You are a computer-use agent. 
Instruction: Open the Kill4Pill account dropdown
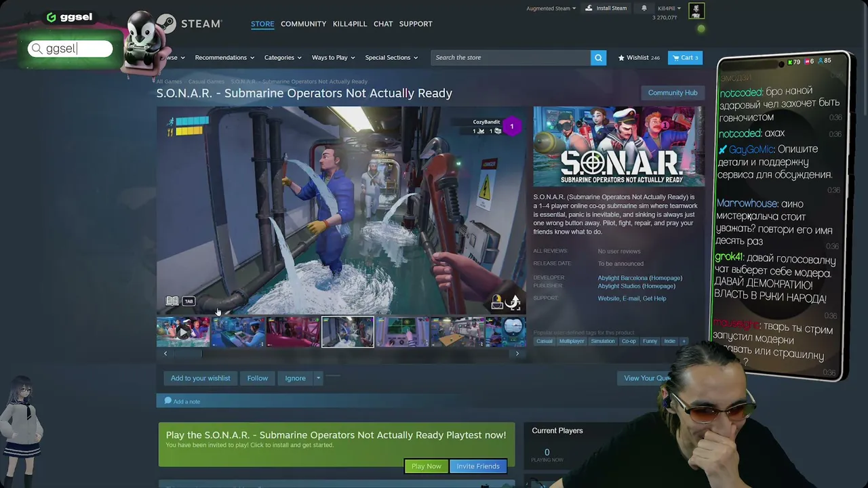click(669, 8)
